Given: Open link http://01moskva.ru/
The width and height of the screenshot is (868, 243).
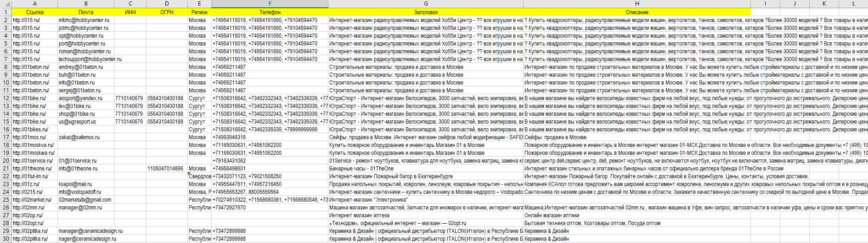Looking at the screenshot, I should (x=33, y=145).
